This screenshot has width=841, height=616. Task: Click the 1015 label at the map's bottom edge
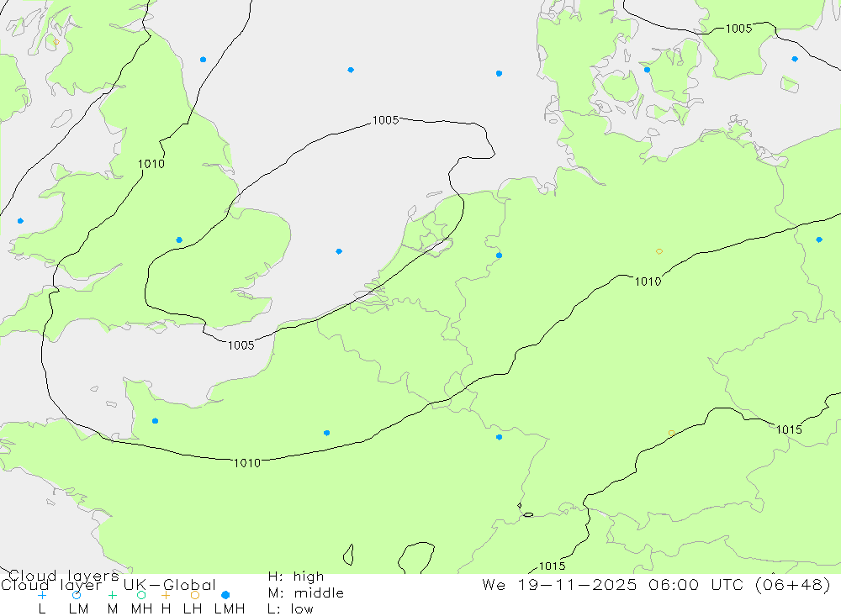552,566
